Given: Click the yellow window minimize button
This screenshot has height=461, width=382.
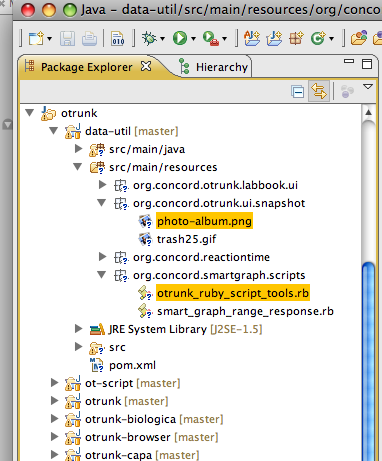Looking at the screenshot, I should click(x=49, y=10).
